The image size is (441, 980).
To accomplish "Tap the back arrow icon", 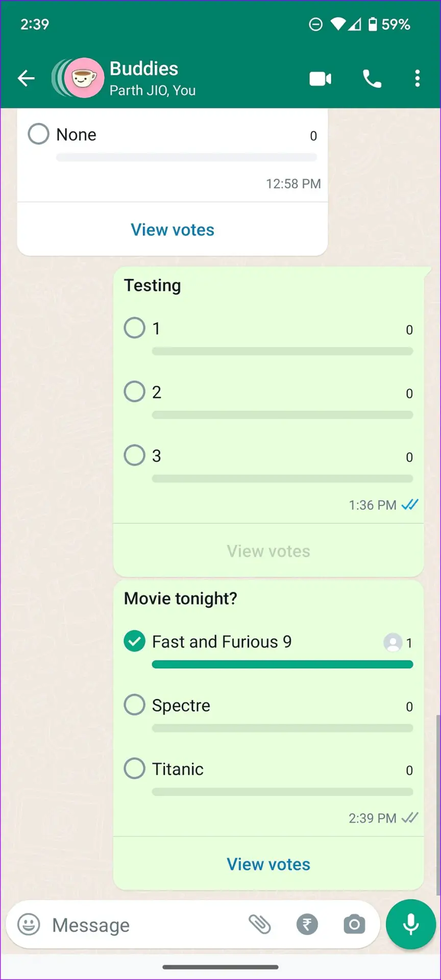I will (26, 78).
